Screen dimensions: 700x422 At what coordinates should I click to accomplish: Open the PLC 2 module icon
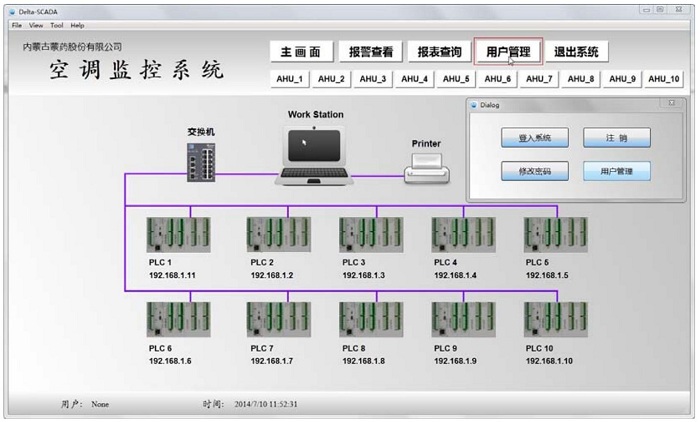pyautogui.click(x=279, y=235)
